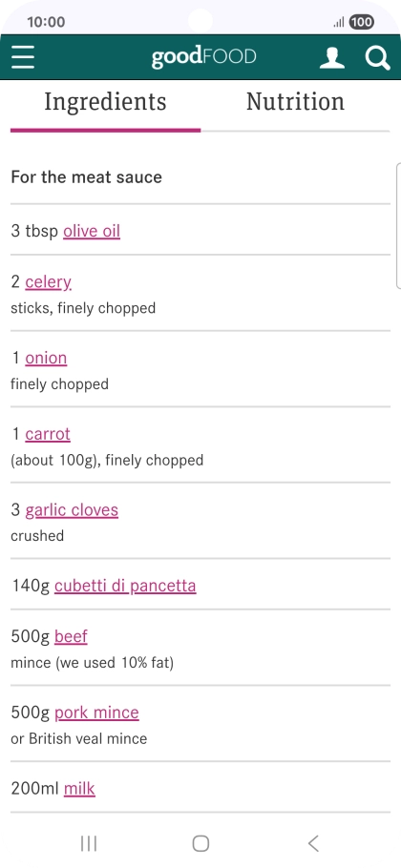
Task: Open the user account profile icon
Action: click(331, 57)
